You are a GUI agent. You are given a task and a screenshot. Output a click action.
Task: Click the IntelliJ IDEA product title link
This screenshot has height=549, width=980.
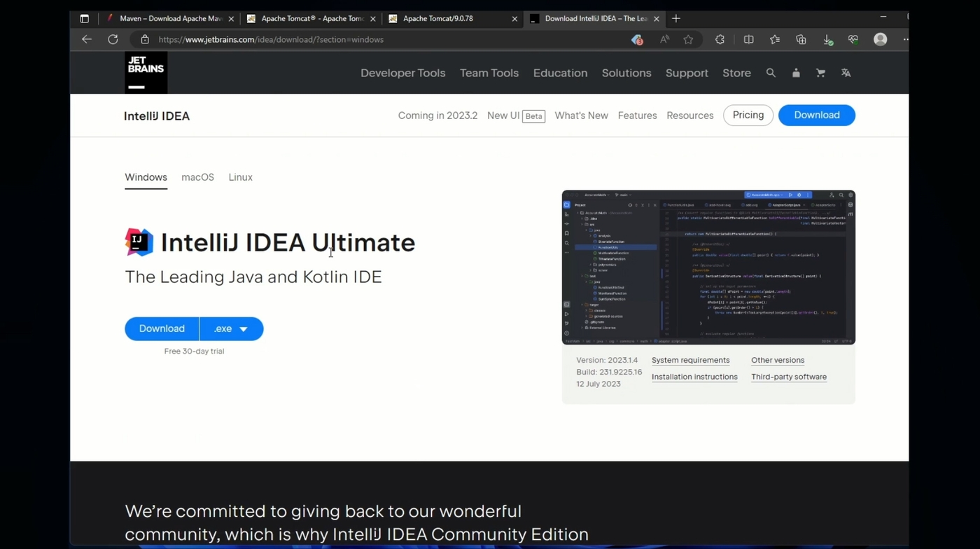coord(157,116)
